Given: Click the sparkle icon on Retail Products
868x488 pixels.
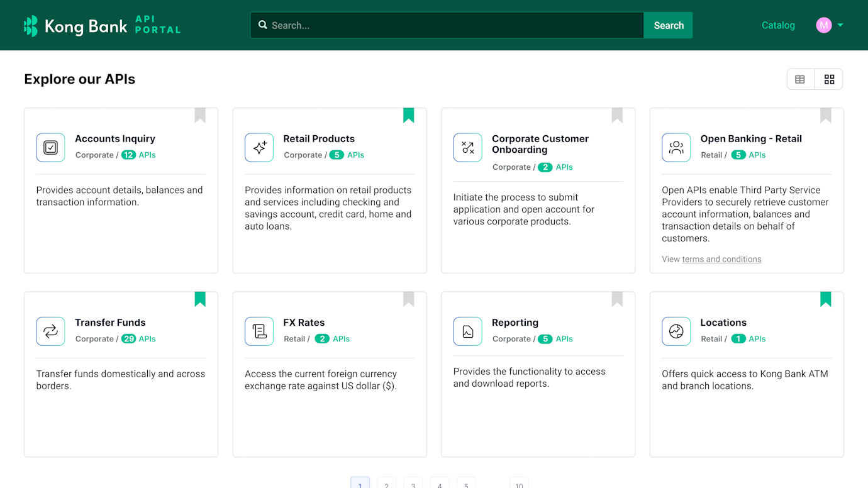Looking at the screenshot, I should coord(259,147).
